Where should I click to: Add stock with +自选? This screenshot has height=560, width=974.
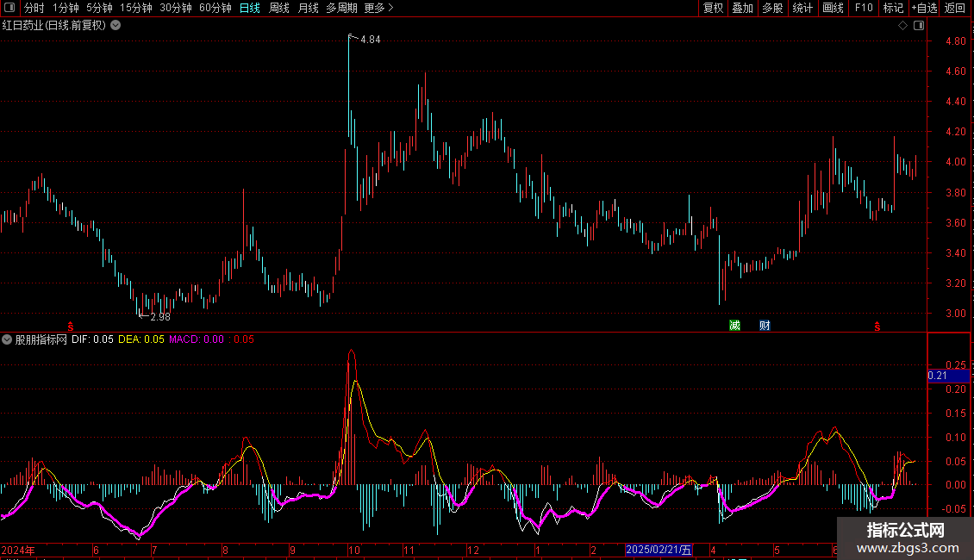[924, 8]
